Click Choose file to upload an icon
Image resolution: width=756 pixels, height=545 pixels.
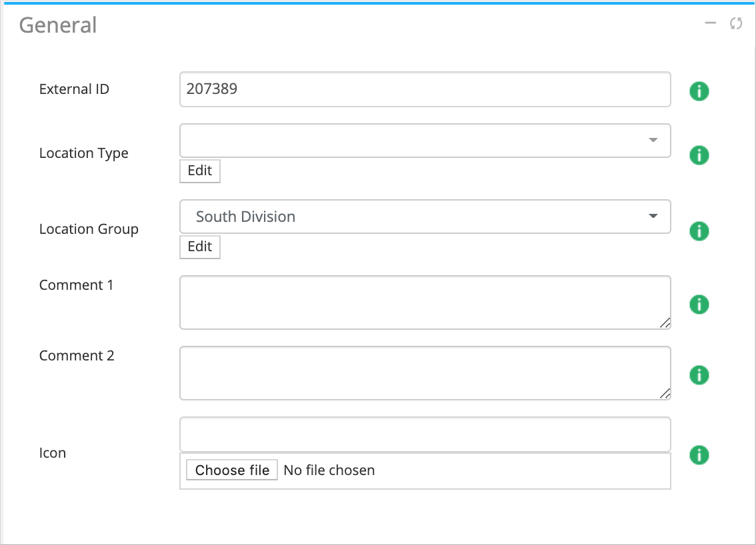[232, 470]
